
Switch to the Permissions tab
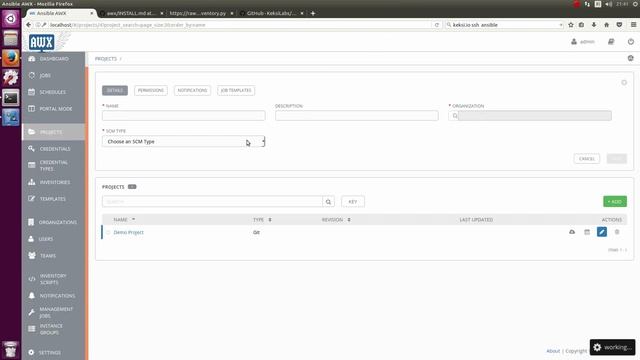point(151,90)
